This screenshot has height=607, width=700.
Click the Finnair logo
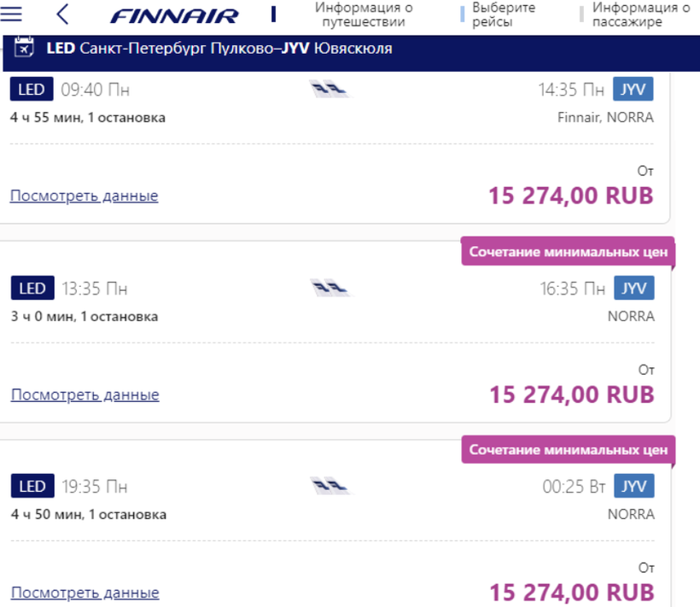click(x=175, y=15)
